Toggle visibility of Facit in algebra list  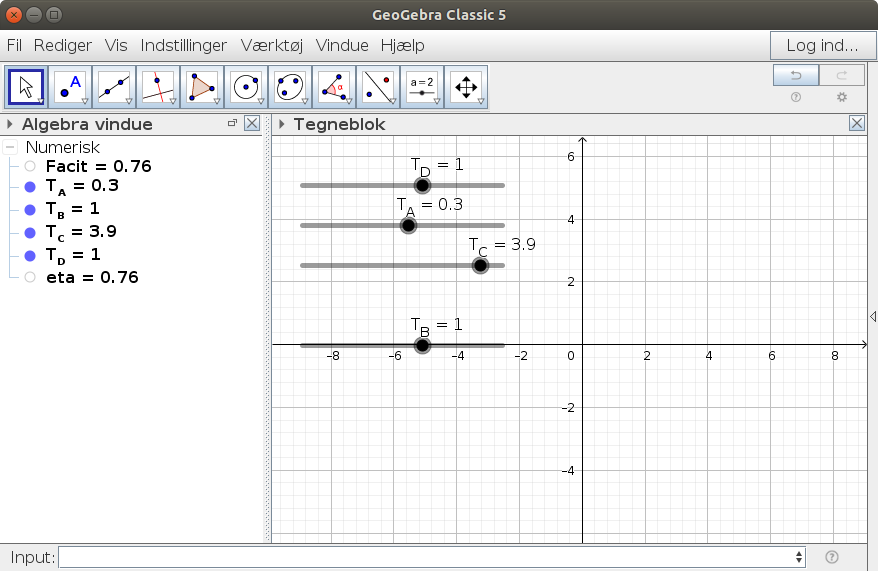pos(30,166)
